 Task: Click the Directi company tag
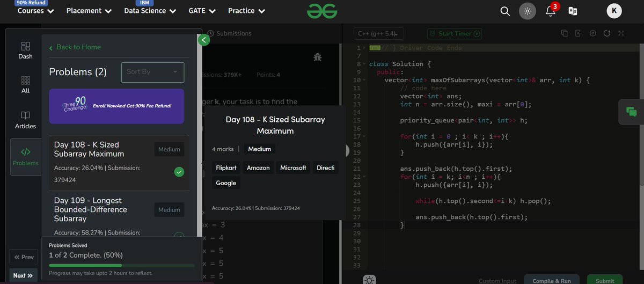[x=326, y=168]
